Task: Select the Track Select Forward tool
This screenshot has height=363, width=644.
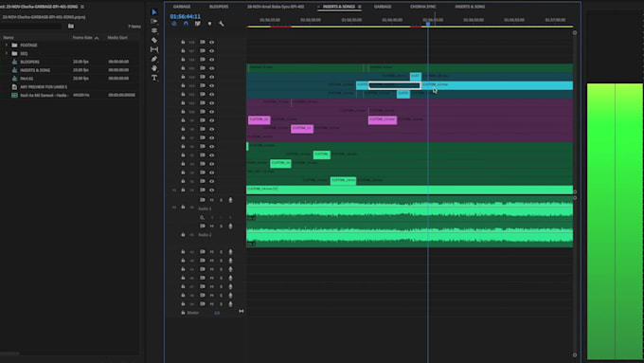Action: (154, 21)
